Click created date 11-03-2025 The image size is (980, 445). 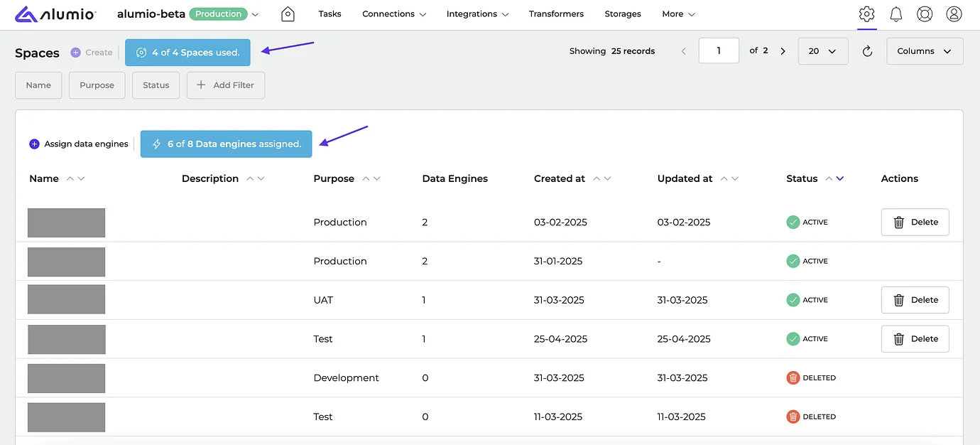pyautogui.click(x=557, y=417)
